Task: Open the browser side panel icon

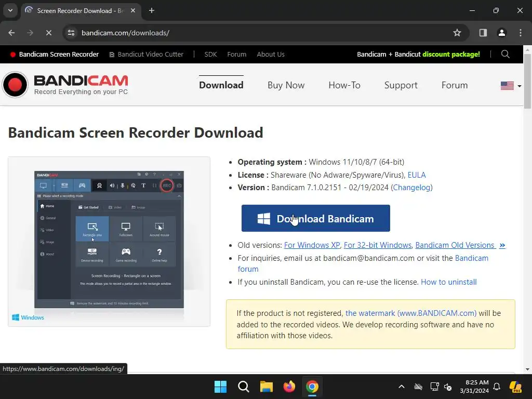Action: 483,33
